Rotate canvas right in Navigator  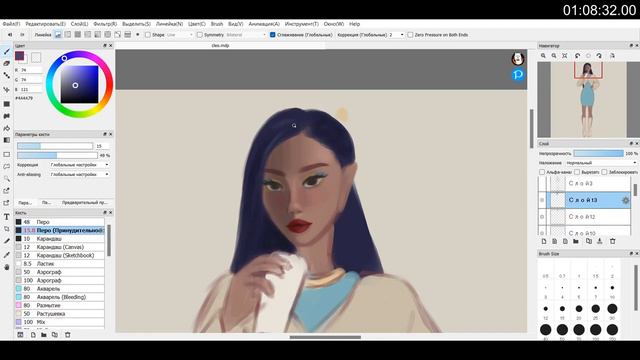pyautogui.click(x=599, y=56)
